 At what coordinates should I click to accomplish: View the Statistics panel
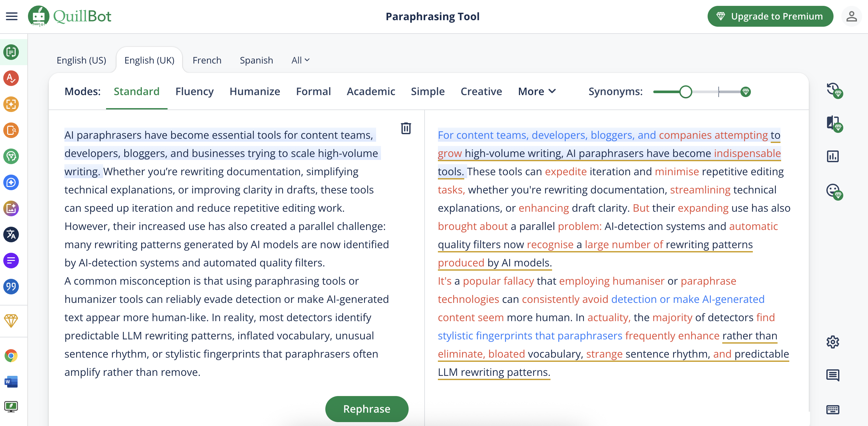[x=834, y=156]
